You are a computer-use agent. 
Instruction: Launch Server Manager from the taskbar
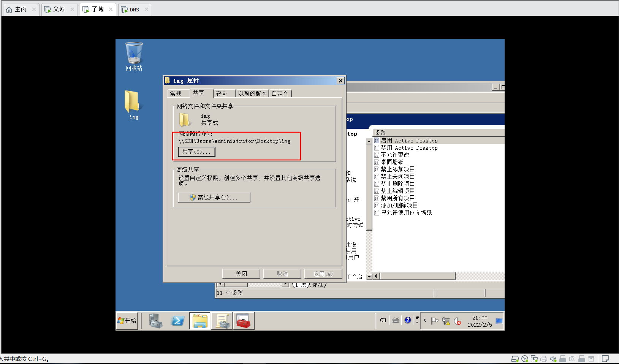155,321
